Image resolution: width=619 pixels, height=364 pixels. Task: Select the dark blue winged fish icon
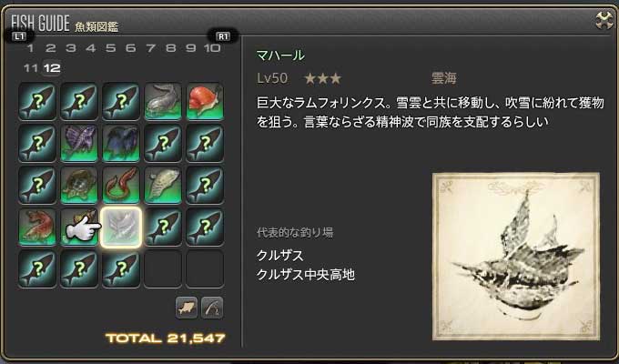coord(121,143)
